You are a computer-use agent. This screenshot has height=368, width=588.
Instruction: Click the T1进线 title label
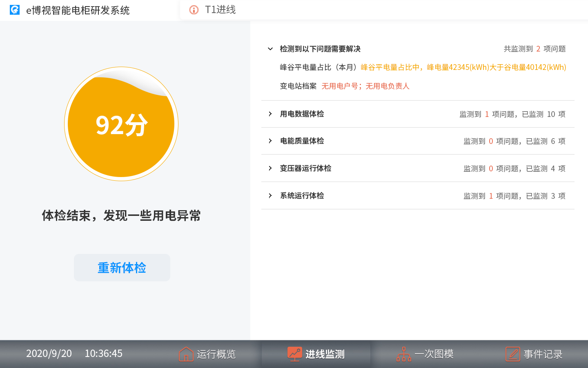coord(220,10)
